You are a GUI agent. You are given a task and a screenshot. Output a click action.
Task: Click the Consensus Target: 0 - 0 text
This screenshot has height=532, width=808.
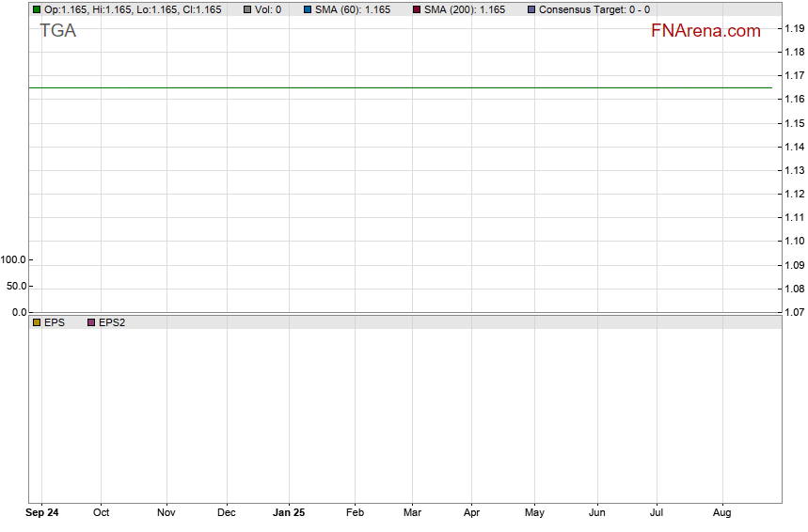(x=594, y=9)
